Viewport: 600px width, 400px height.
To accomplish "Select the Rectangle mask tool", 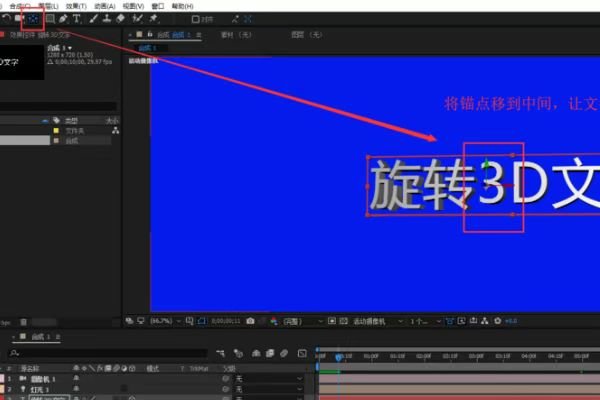I will tap(50, 19).
